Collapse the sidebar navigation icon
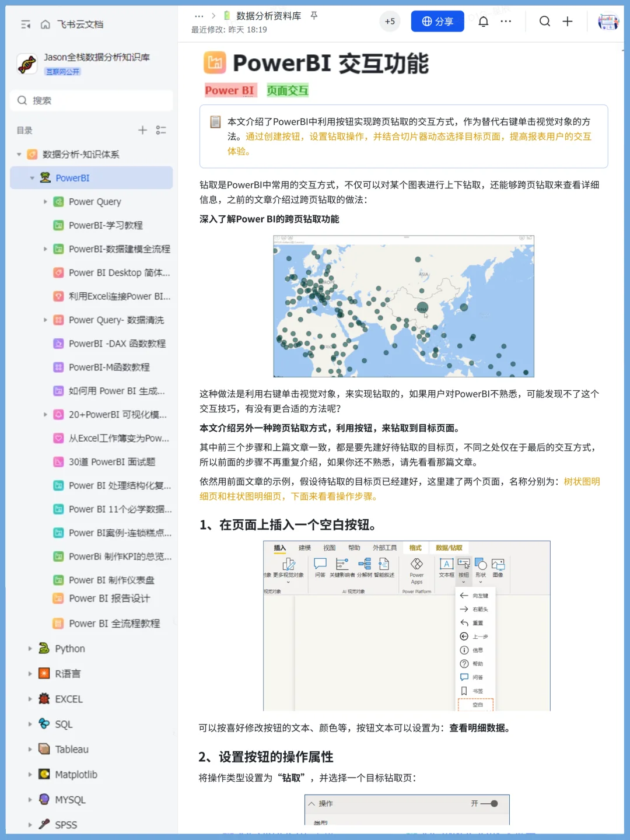The image size is (630, 840). click(x=26, y=24)
